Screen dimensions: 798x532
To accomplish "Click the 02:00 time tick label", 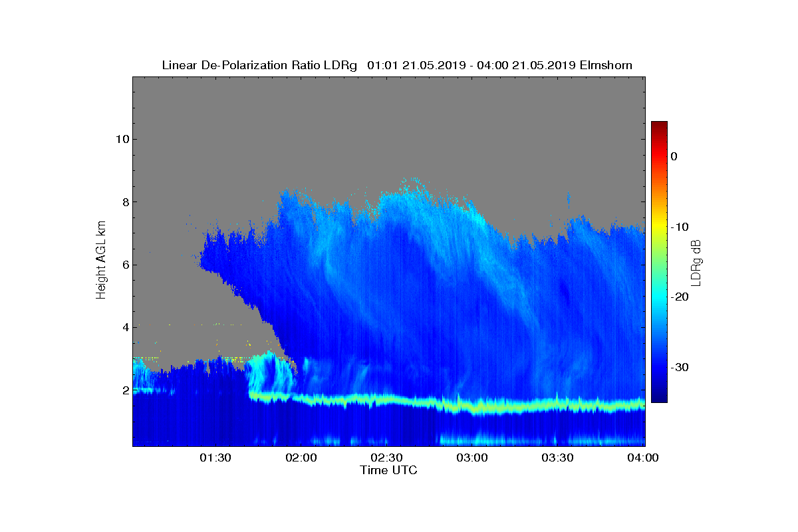I will click(302, 458).
